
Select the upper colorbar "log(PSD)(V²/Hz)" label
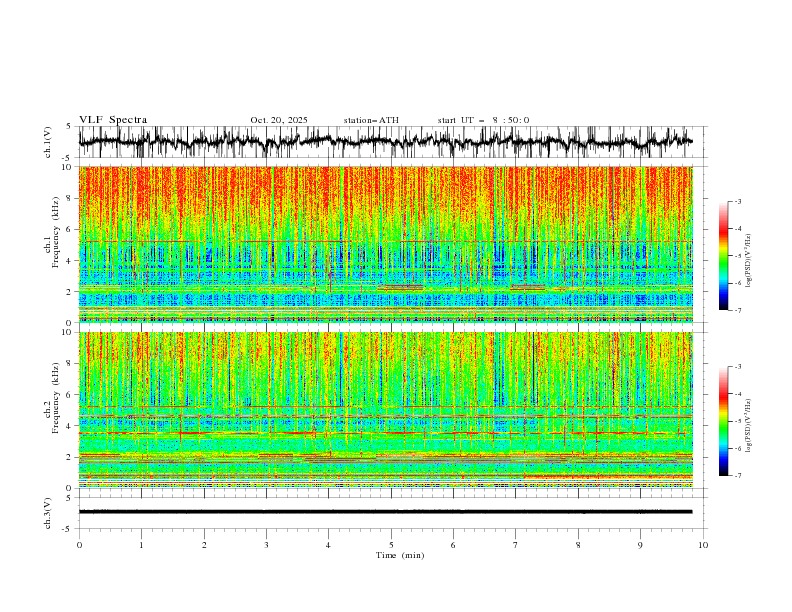point(748,261)
